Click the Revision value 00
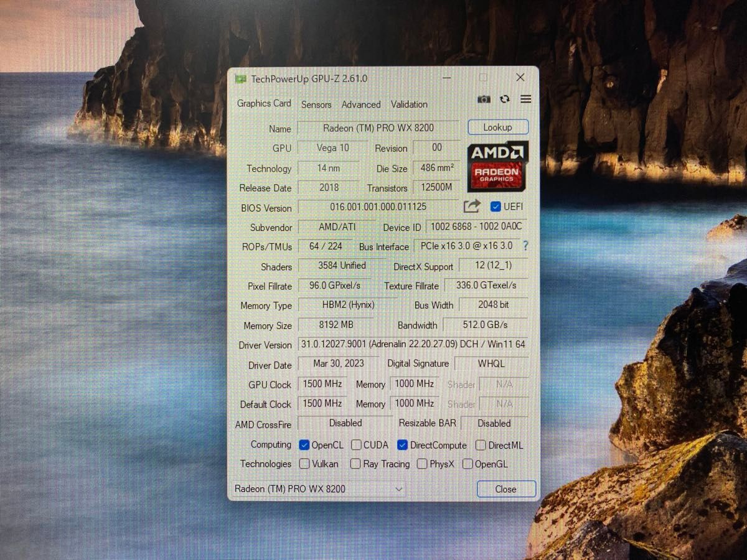747x560 pixels. point(437,147)
